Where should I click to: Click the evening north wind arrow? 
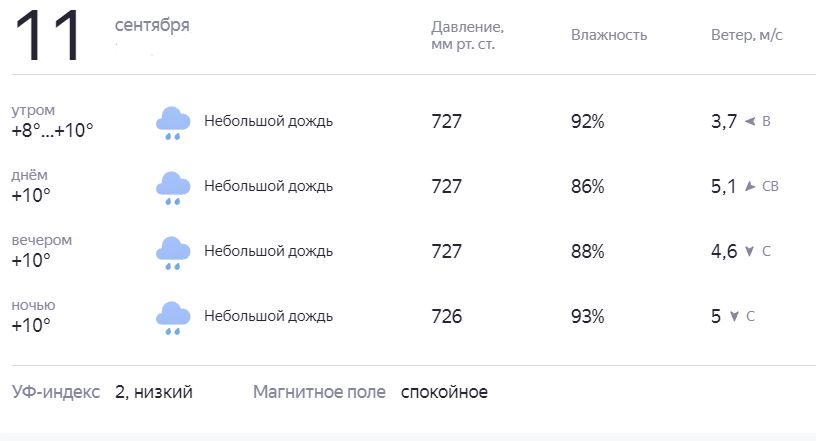coord(749,251)
